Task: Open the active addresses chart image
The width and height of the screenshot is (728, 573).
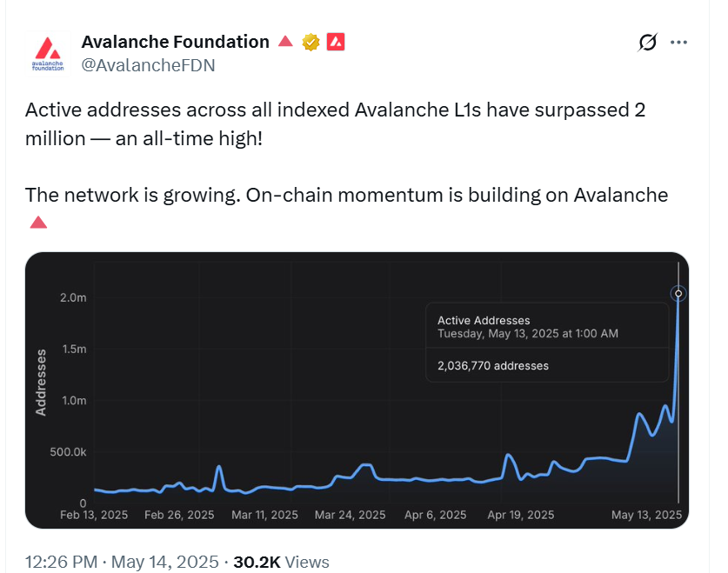Action: click(x=357, y=390)
